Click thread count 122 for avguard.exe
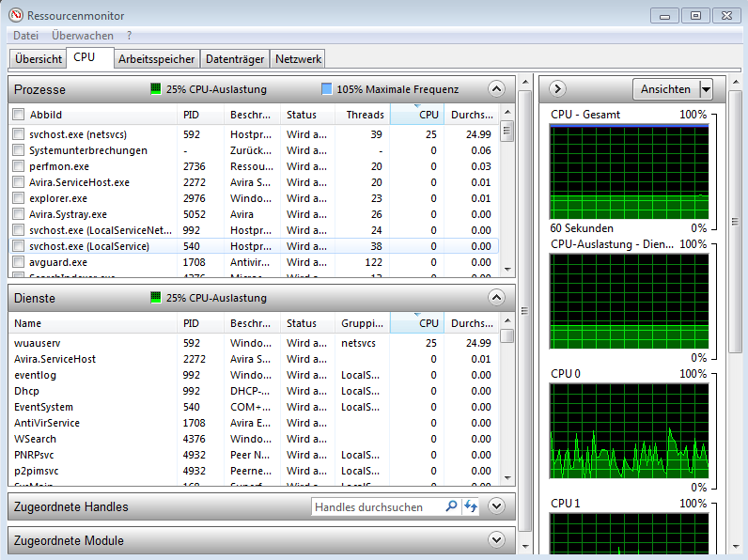Image resolution: width=748 pixels, height=560 pixels. pyautogui.click(x=373, y=262)
